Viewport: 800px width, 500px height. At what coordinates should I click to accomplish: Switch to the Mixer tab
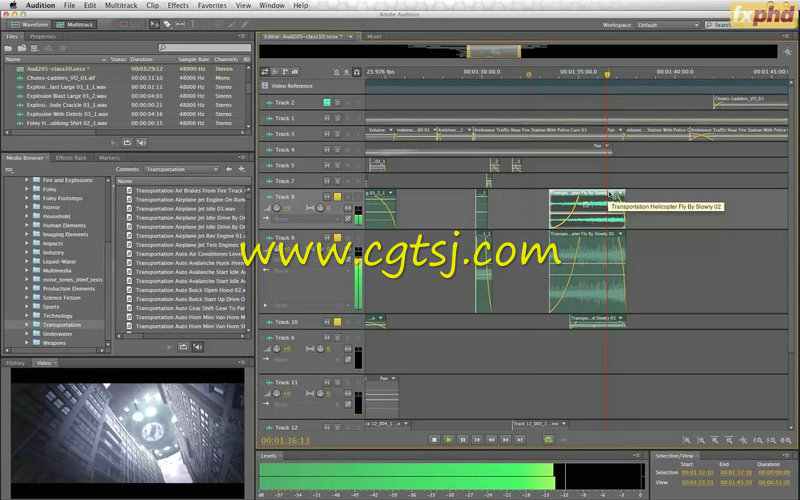point(374,37)
